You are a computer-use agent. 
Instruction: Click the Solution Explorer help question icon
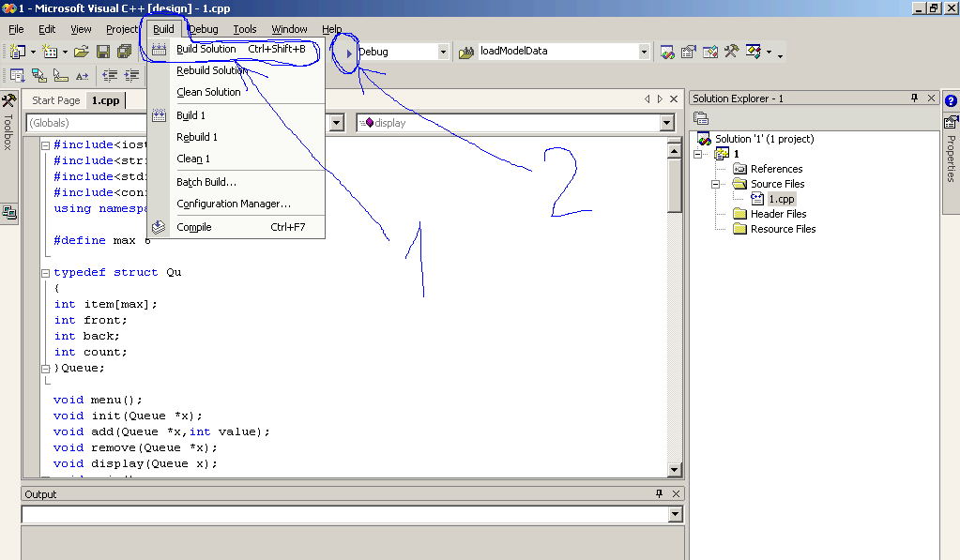951,101
